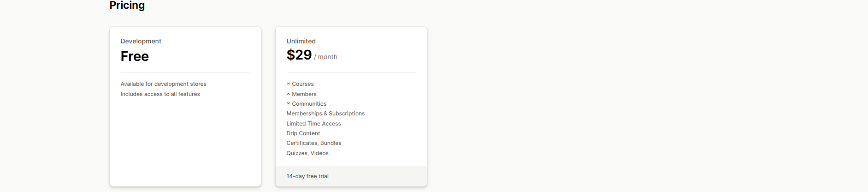Click the Pricing section heading
This screenshot has height=192, width=868.
tap(127, 5)
